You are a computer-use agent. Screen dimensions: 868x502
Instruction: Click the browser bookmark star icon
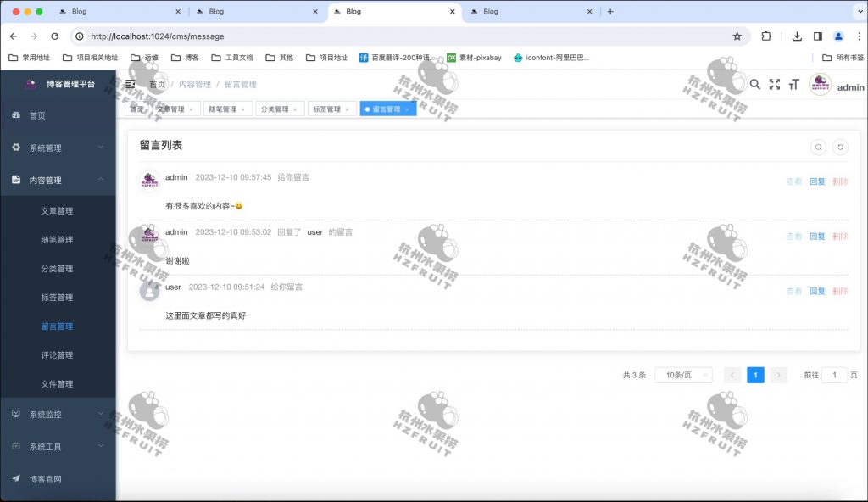click(x=737, y=36)
